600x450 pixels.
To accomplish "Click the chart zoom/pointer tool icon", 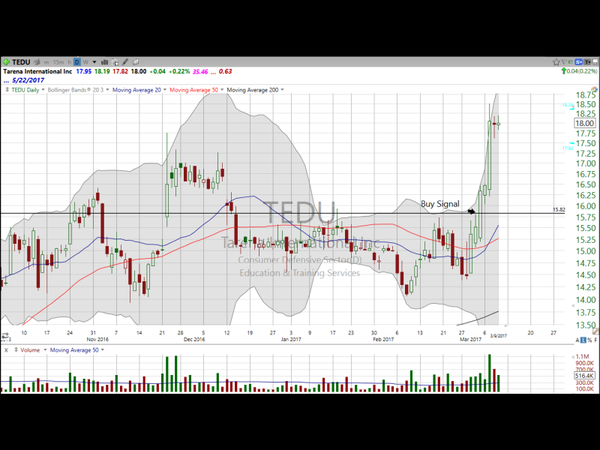I will pos(115,62).
